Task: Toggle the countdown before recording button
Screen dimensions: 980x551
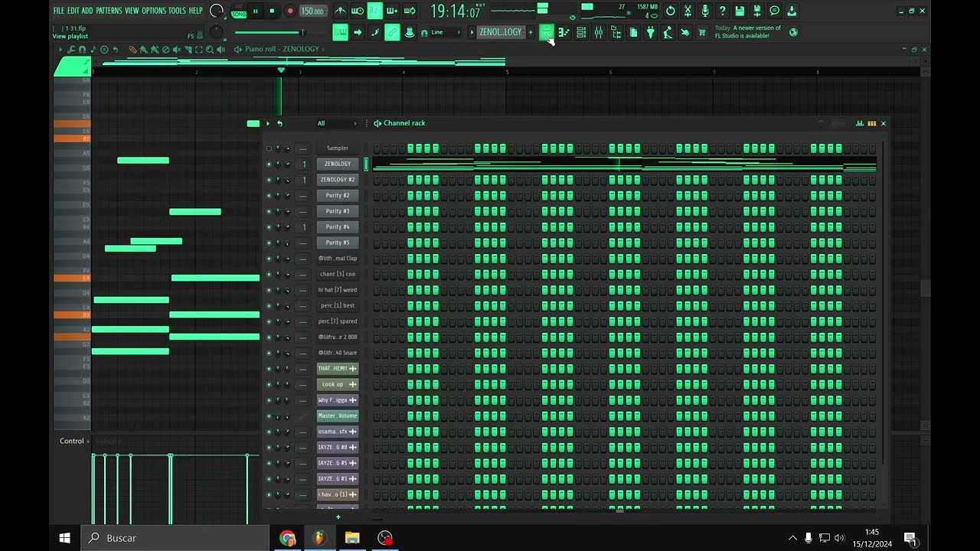Action: [x=374, y=11]
